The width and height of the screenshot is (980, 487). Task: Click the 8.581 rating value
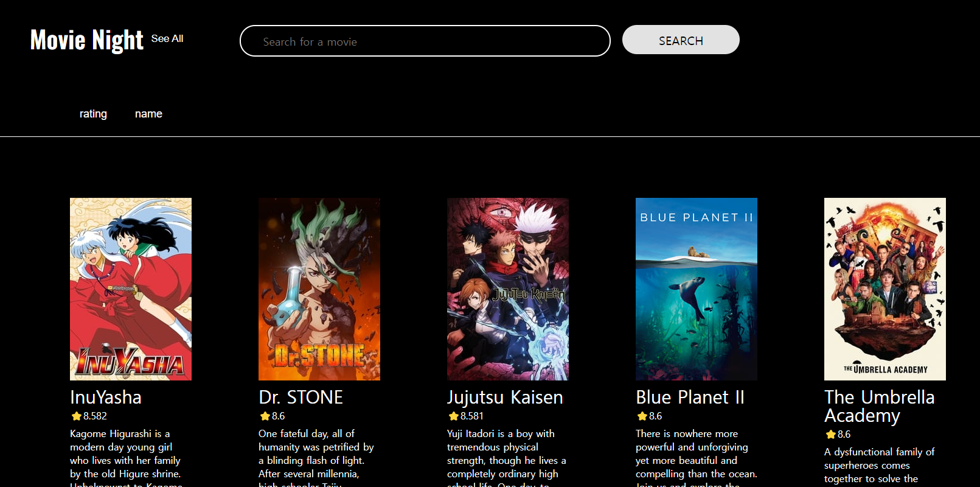tap(472, 416)
